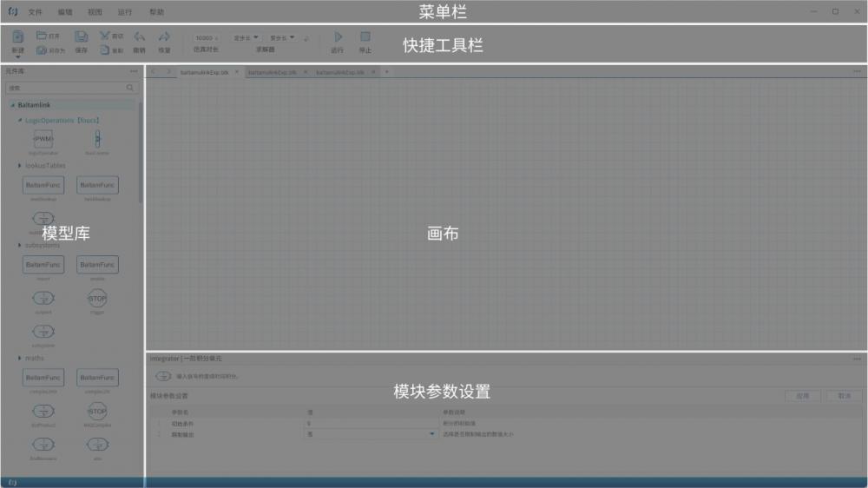
Task: Switch to the second baltamulinkExp.blk tab
Action: 272,72
